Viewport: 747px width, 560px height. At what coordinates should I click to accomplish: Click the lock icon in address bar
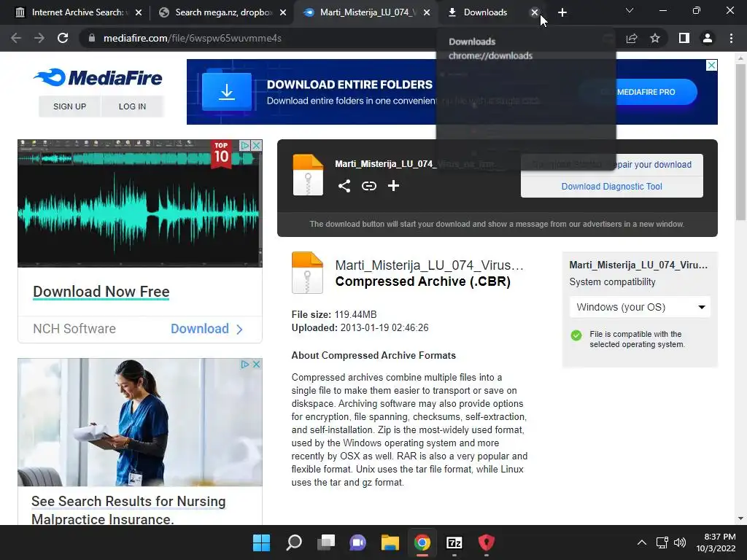(91, 38)
